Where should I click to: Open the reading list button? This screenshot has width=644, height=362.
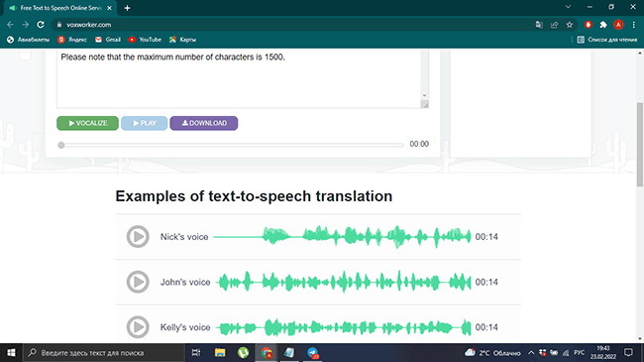coord(607,40)
